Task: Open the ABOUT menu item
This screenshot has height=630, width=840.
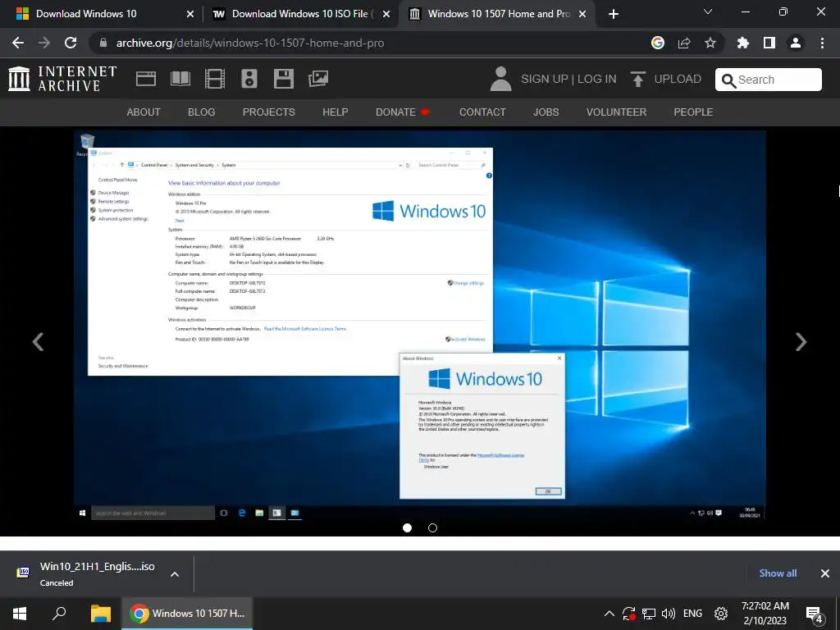Action: point(144,112)
